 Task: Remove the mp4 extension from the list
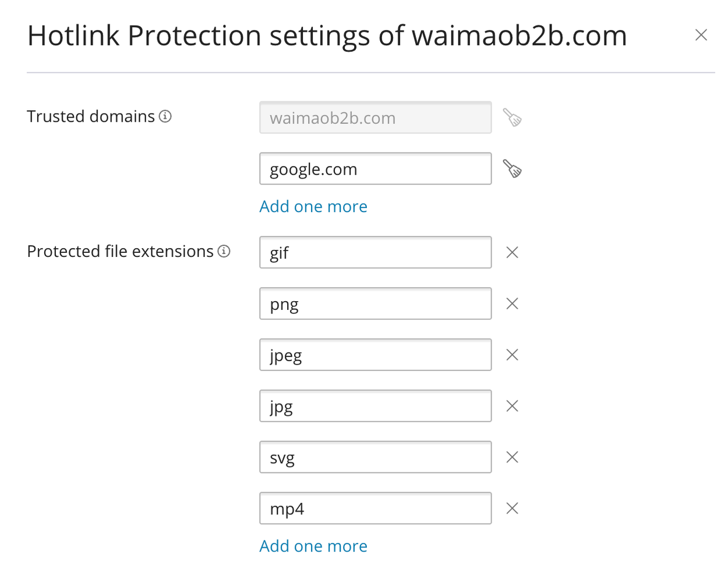pos(512,508)
